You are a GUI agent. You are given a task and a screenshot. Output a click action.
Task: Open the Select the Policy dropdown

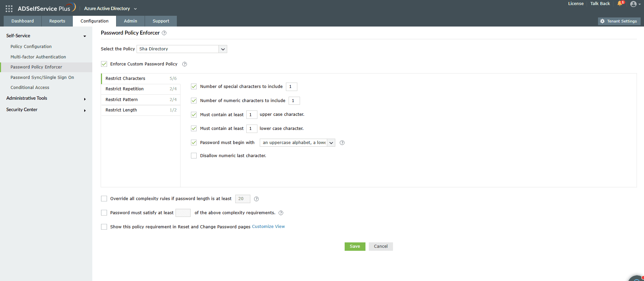[182, 49]
